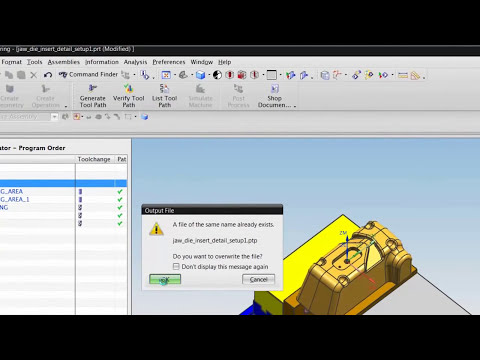Click the Copy icon in the toolbar
The height and width of the screenshot is (360, 480).
click(9, 75)
